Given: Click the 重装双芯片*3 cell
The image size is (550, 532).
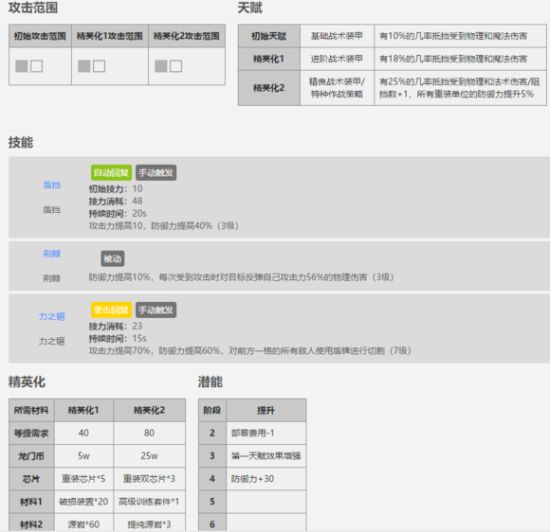Looking at the screenshot, I should coord(149,479).
